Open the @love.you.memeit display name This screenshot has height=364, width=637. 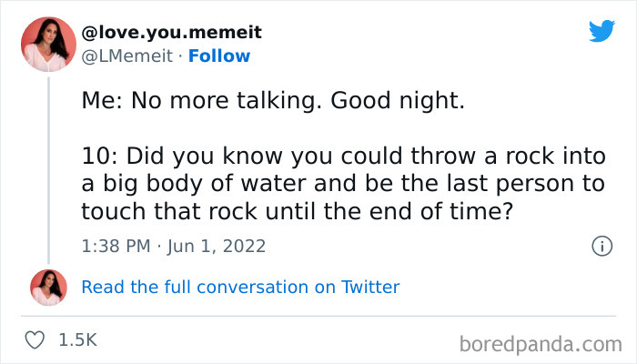click(x=172, y=33)
